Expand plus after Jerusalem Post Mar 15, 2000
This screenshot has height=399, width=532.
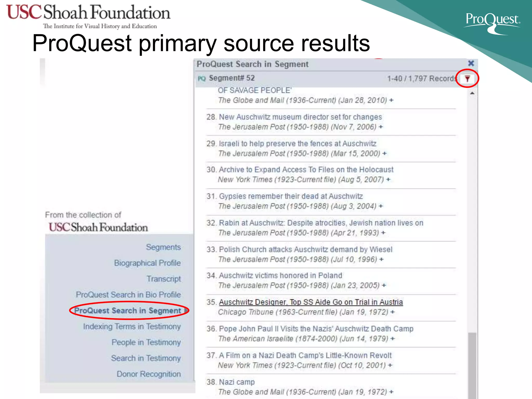coord(384,154)
